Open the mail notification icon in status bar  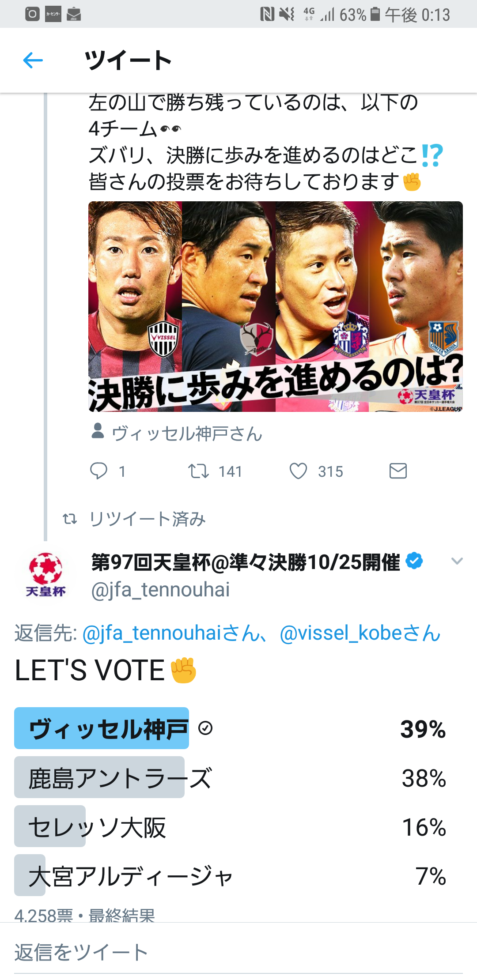click(74, 15)
